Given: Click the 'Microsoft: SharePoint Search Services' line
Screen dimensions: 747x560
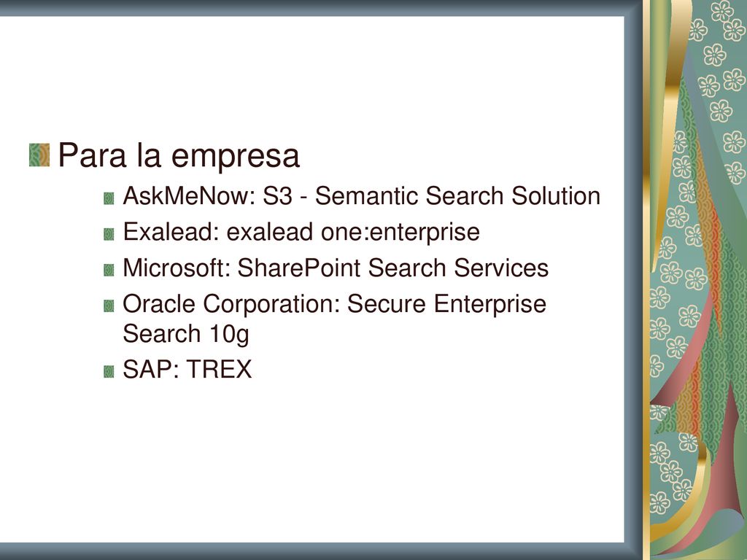Looking at the screenshot, I should tap(336, 268).
